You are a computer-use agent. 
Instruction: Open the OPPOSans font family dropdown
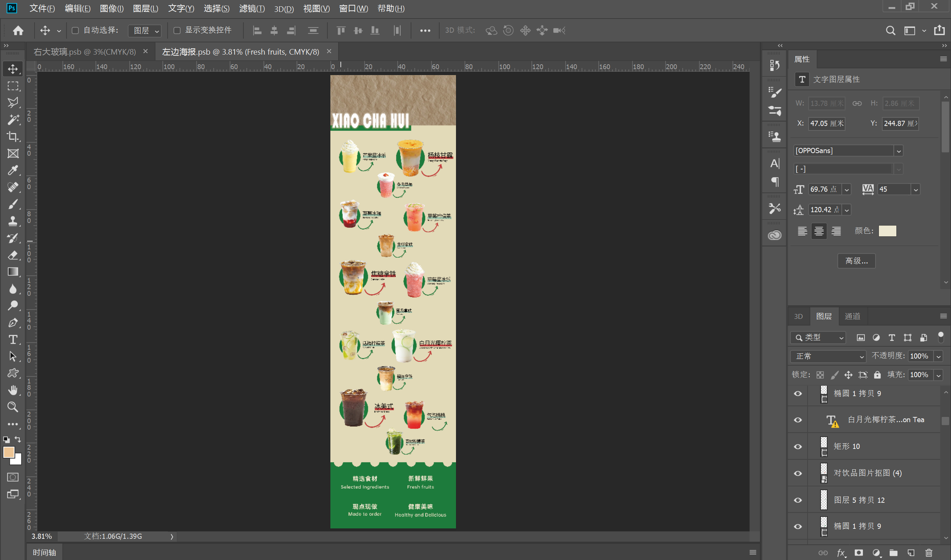pos(899,151)
